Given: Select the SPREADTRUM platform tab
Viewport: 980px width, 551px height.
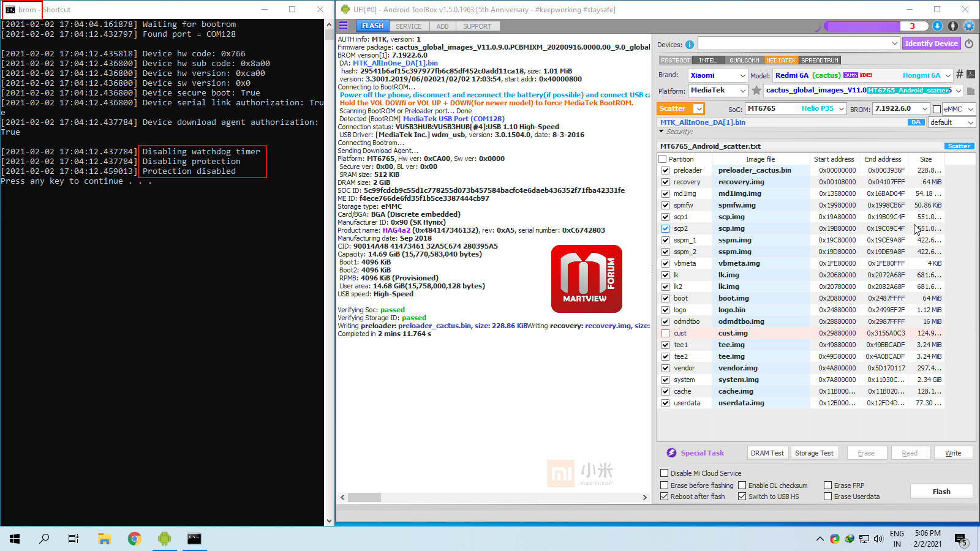Looking at the screenshot, I should tap(820, 61).
